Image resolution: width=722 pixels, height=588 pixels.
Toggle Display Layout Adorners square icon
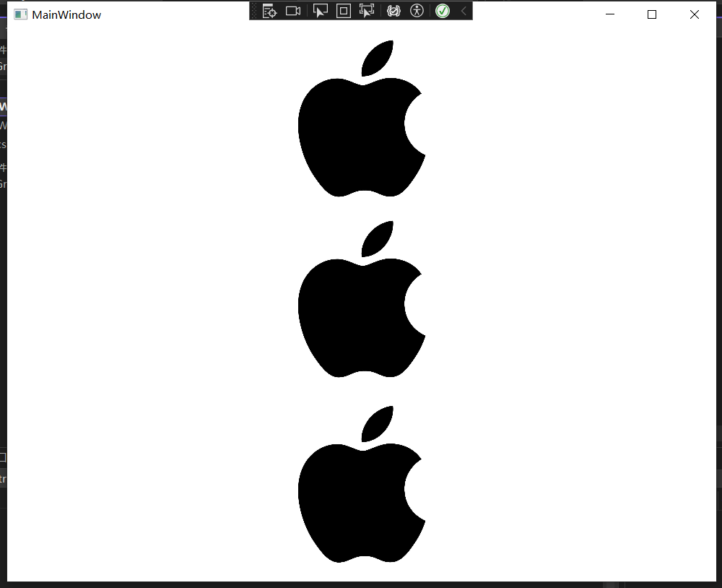(x=344, y=11)
